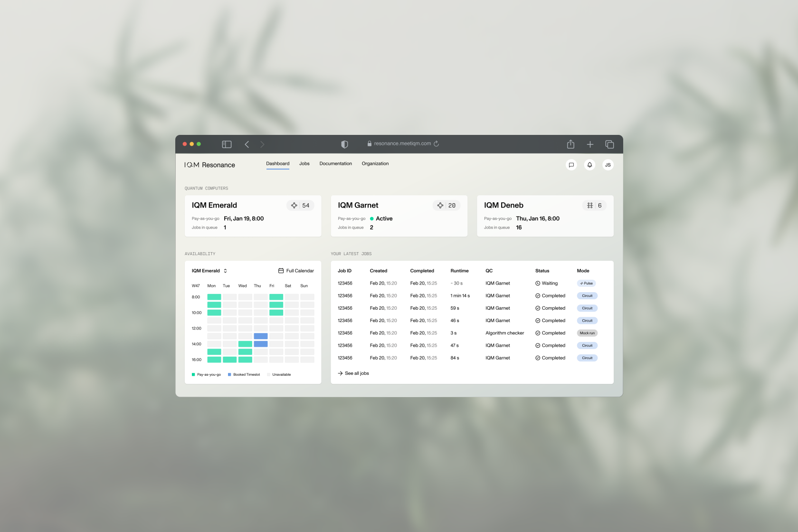Reload the page using refresh icon
798x532 pixels.
click(436, 143)
